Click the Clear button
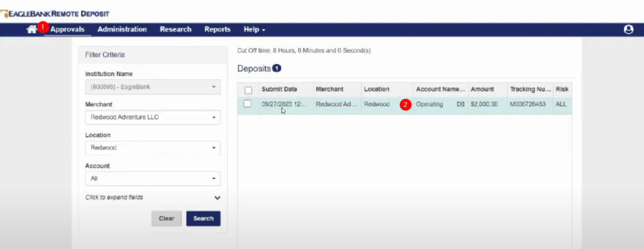Image resolution: width=644 pixels, height=249 pixels. point(166,219)
